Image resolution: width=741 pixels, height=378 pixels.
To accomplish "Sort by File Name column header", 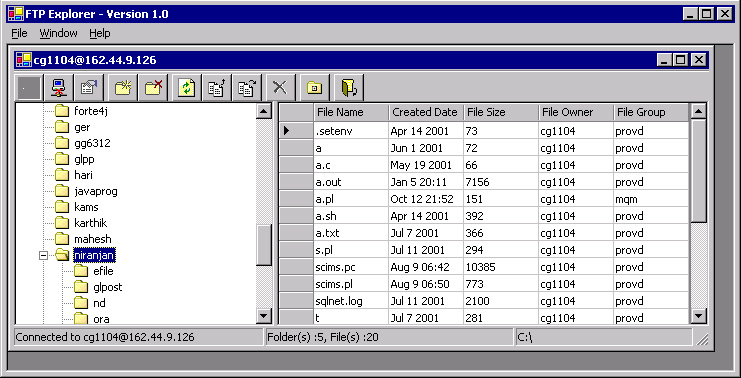I will [351, 112].
